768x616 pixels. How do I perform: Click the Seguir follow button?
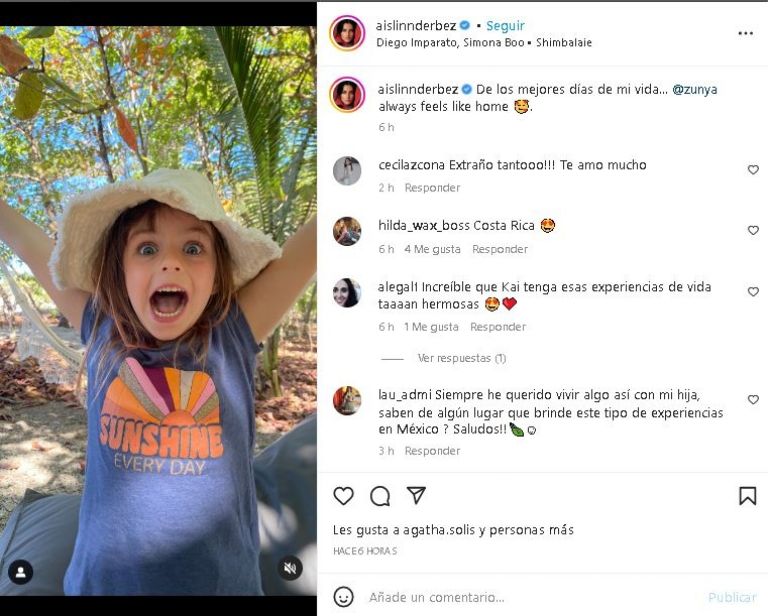505,26
